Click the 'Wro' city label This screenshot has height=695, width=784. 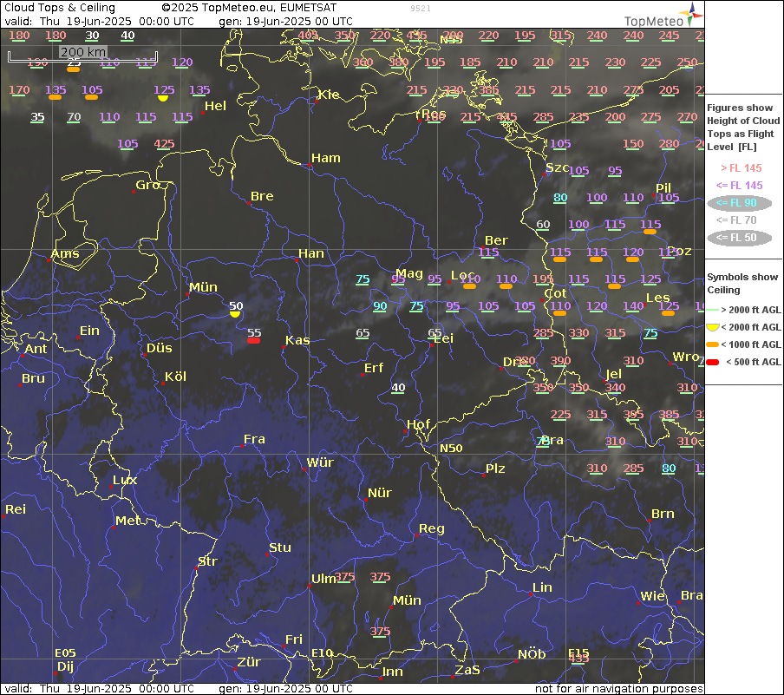[685, 357]
